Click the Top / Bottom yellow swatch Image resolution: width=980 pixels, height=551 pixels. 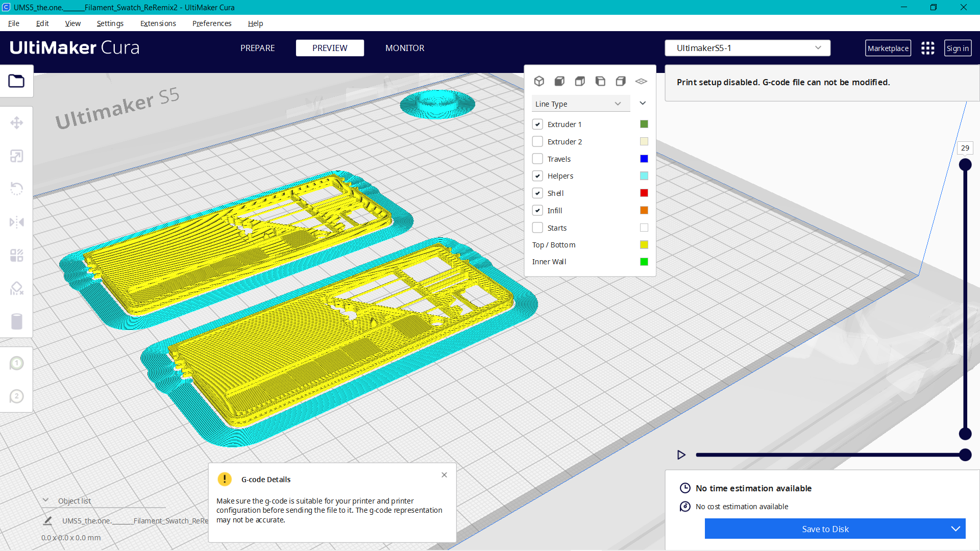(644, 245)
